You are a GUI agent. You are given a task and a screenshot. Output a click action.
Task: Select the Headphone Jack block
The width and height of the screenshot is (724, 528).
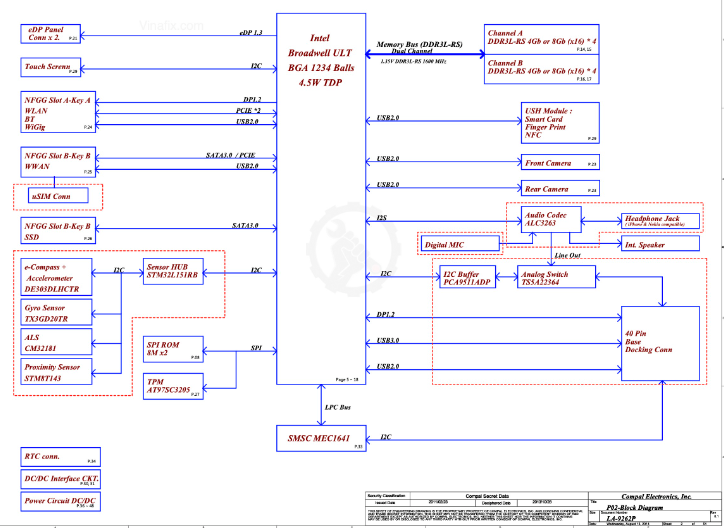[x=660, y=220]
